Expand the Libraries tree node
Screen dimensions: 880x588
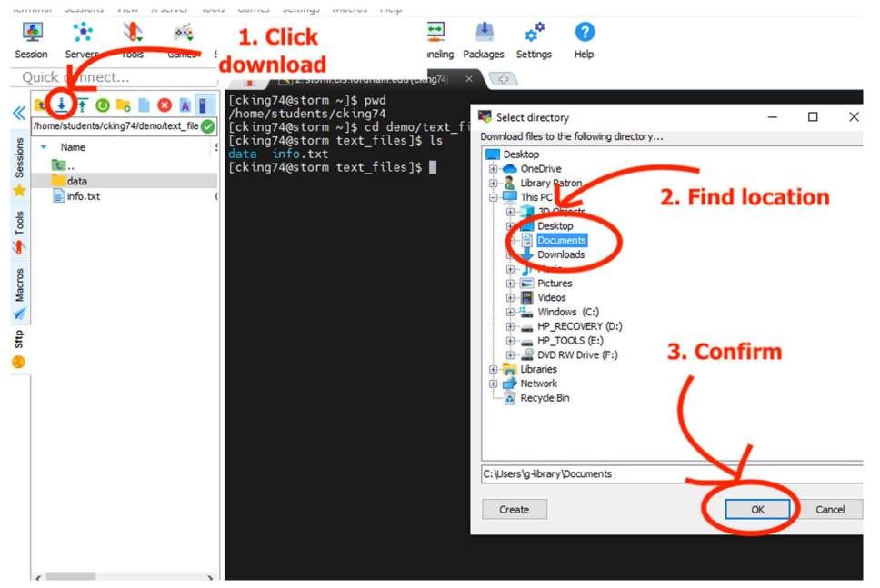(x=494, y=370)
